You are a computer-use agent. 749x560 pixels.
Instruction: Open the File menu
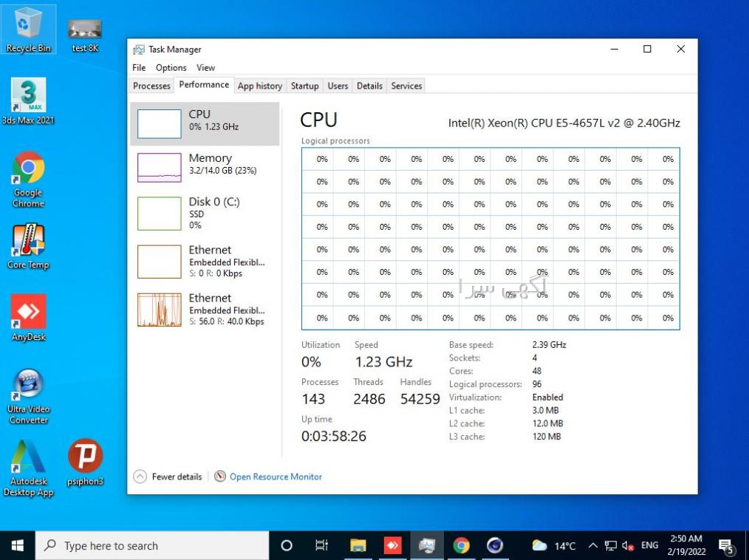point(139,68)
